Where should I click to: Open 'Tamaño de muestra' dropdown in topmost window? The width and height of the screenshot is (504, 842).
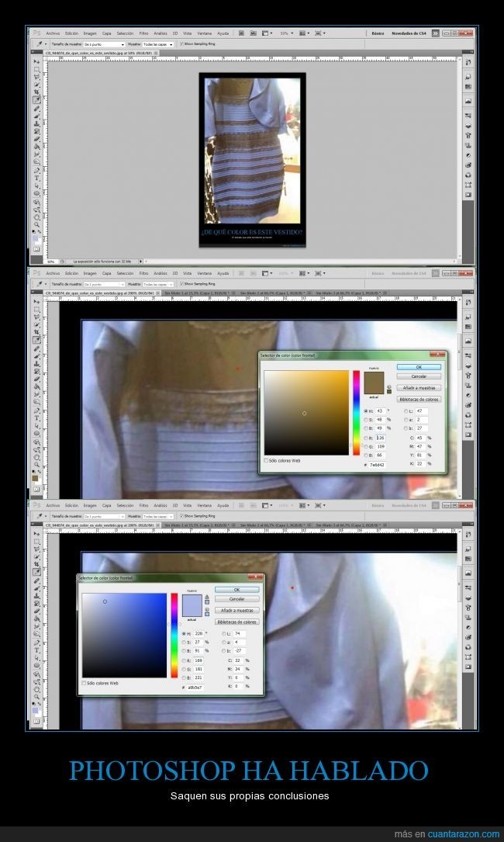103,44
